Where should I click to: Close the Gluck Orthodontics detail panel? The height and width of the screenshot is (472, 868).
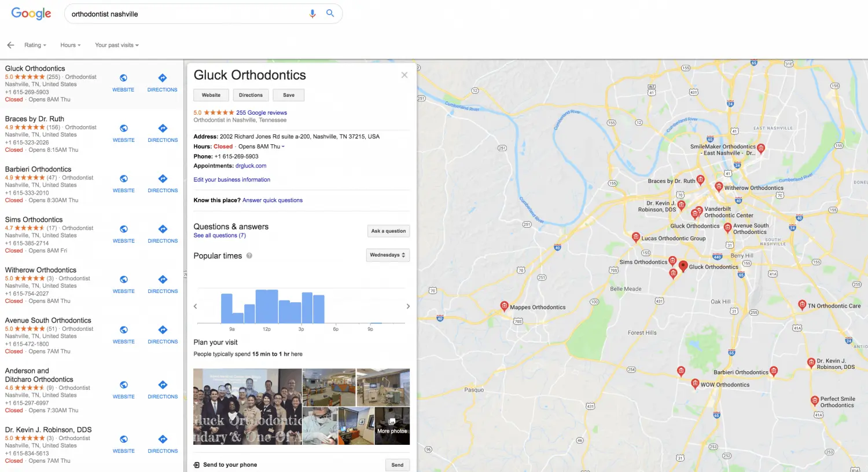404,75
